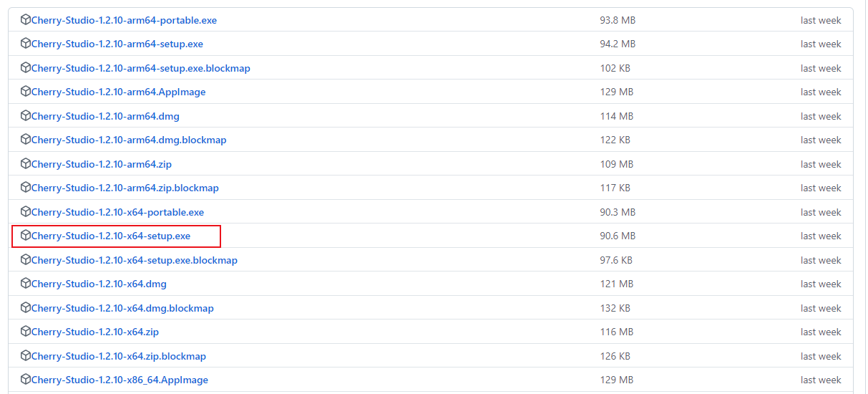This screenshot has height=394, width=868.
Task: Click the 114 MB size value
Action: coord(617,116)
